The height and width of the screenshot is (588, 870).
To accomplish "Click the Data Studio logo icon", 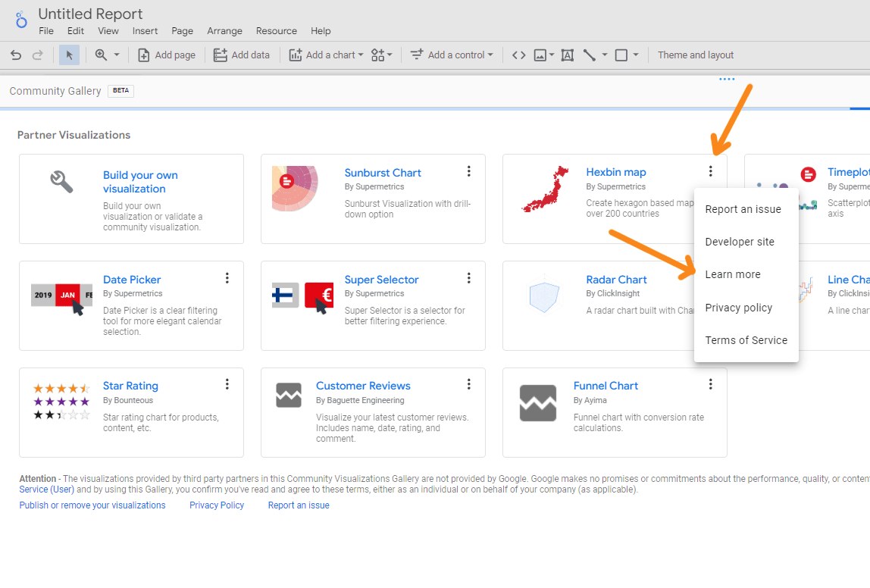I will (21, 20).
